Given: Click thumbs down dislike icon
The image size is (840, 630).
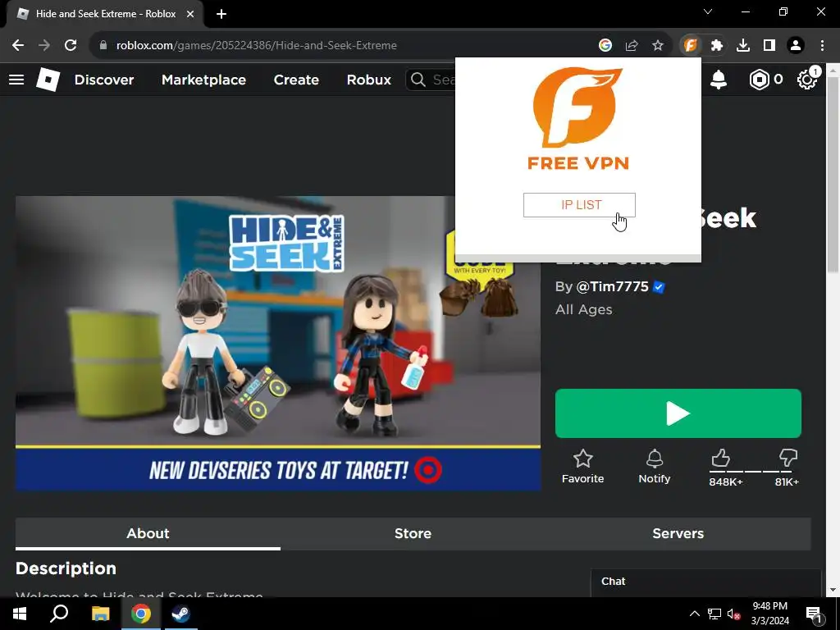Looking at the screenshot, I should (788, 459).
